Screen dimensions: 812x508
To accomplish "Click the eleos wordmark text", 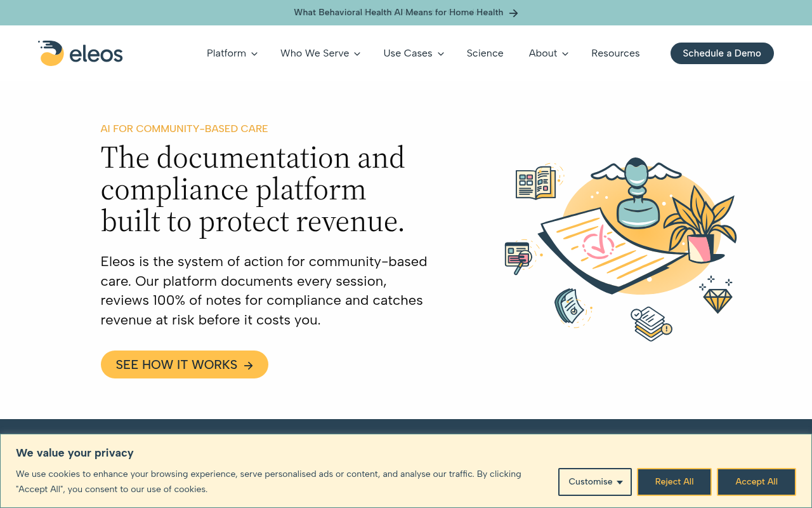I will point(96,55).
